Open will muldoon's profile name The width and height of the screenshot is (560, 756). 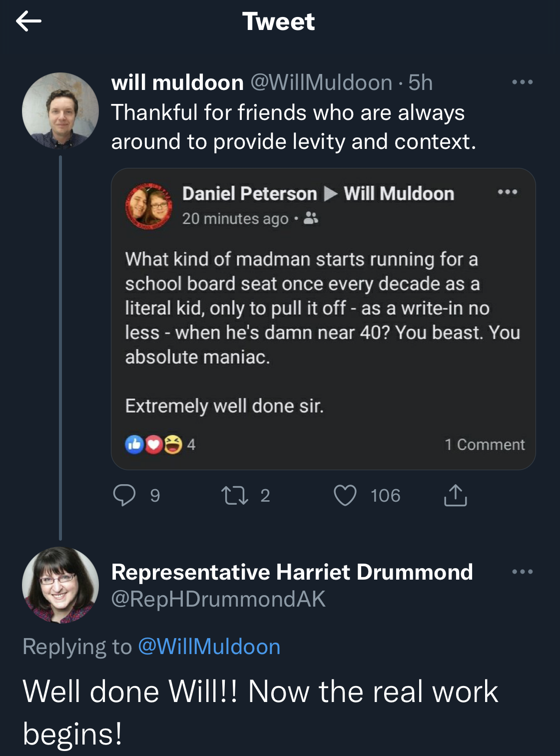point(177,82)
